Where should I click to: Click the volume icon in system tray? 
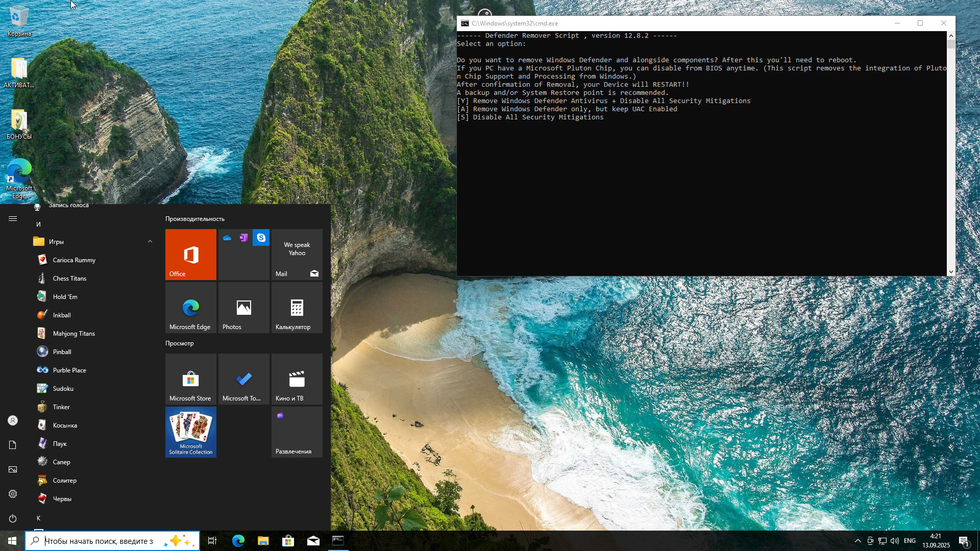coord(895,541)
